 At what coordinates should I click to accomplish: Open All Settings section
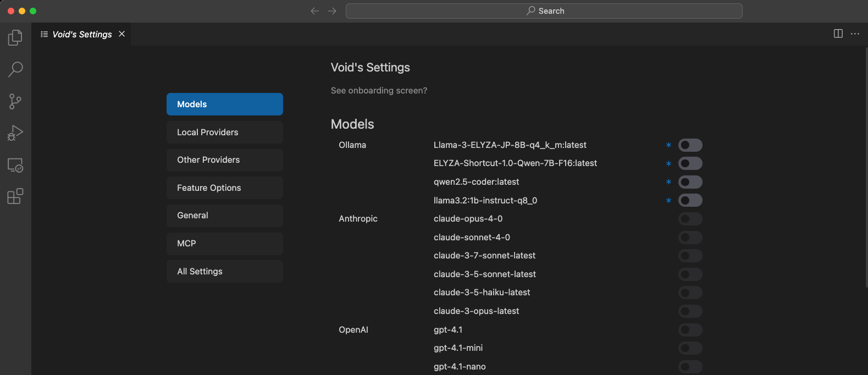click(225, 272)
